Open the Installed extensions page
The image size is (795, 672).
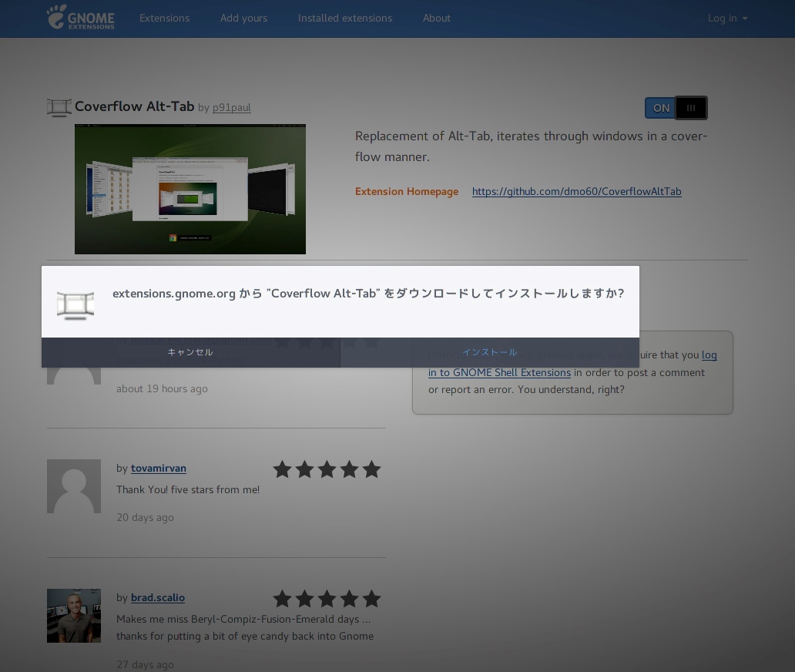coord(345,18)
